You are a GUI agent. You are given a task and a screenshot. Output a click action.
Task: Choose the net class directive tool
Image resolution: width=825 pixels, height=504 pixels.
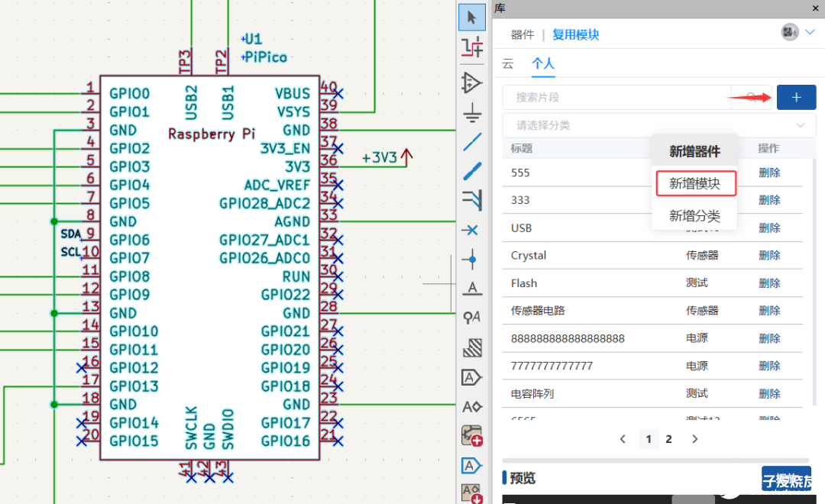pyautogui.click(x=472, y=317)
